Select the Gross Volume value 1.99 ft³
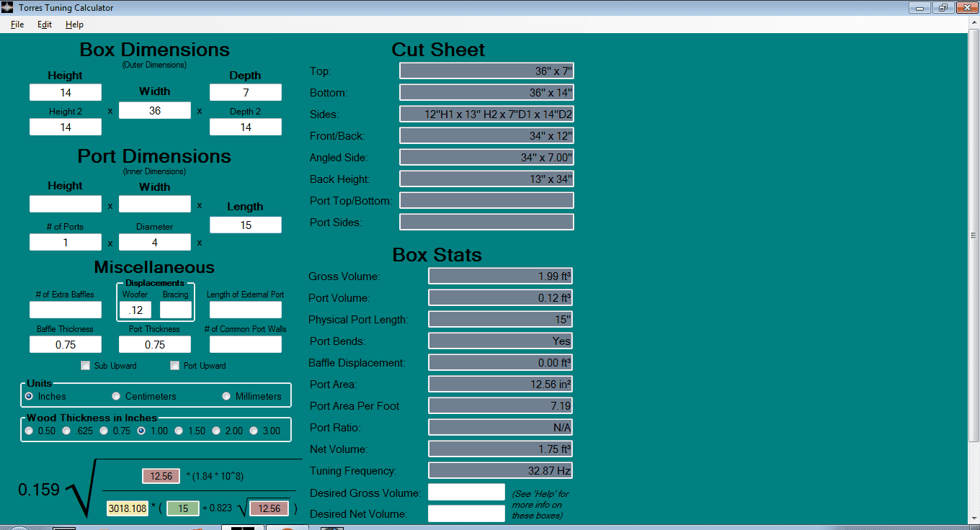Screen dimensions: 980x530 [x=501, y=276]
